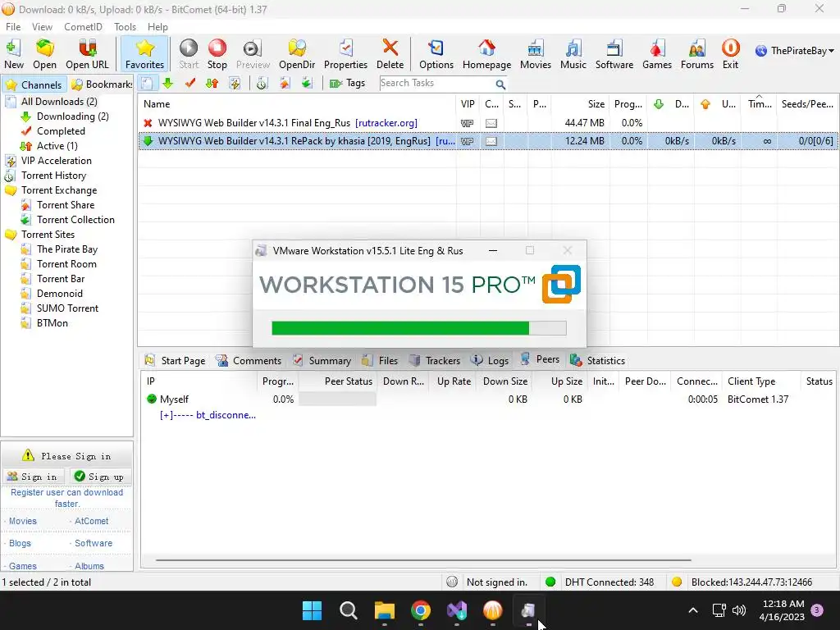Open the CometID menu

pyautogui.click(x=83, y=27)
